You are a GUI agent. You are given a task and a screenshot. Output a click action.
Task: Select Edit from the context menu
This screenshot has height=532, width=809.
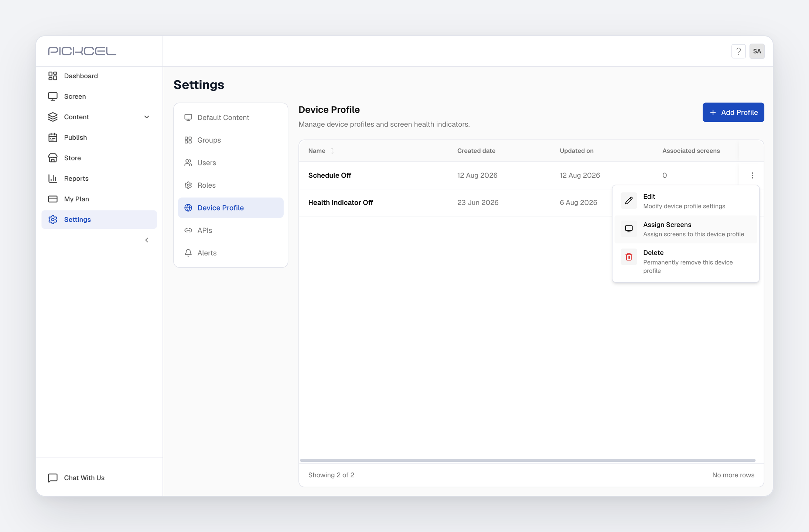click(x=686, y=201)
